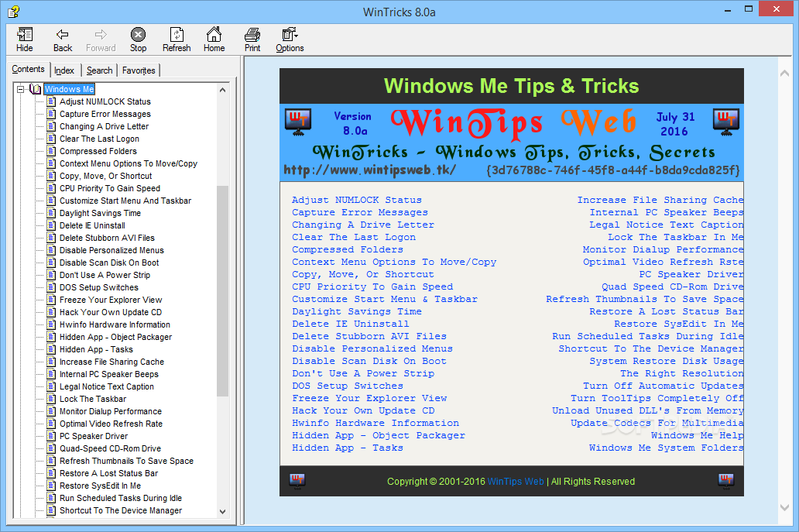Screen dimensions: 799x532
Task: Visit the http://www.wintipsweb.tk/ address
Action: (x=370, y=170)
